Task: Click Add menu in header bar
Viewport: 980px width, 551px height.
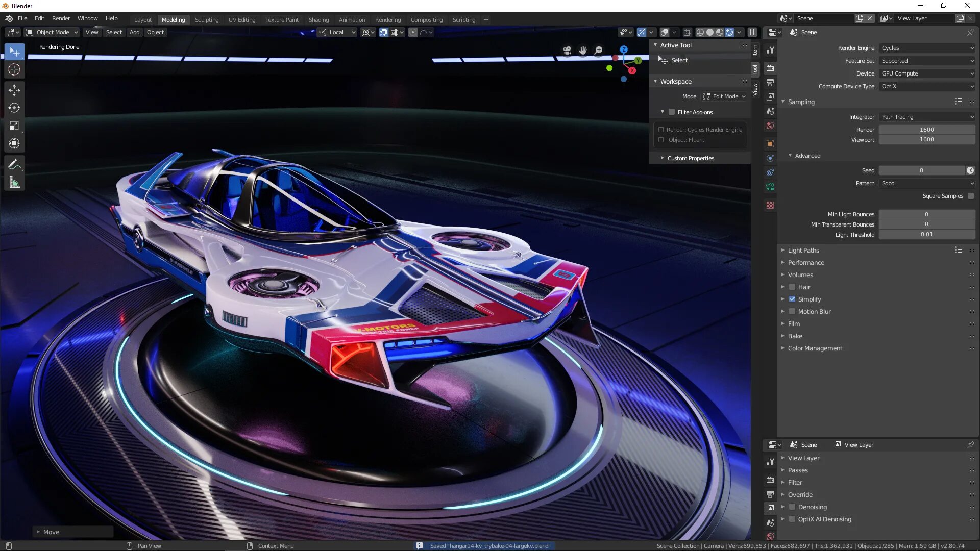Action: coord(134,32)
